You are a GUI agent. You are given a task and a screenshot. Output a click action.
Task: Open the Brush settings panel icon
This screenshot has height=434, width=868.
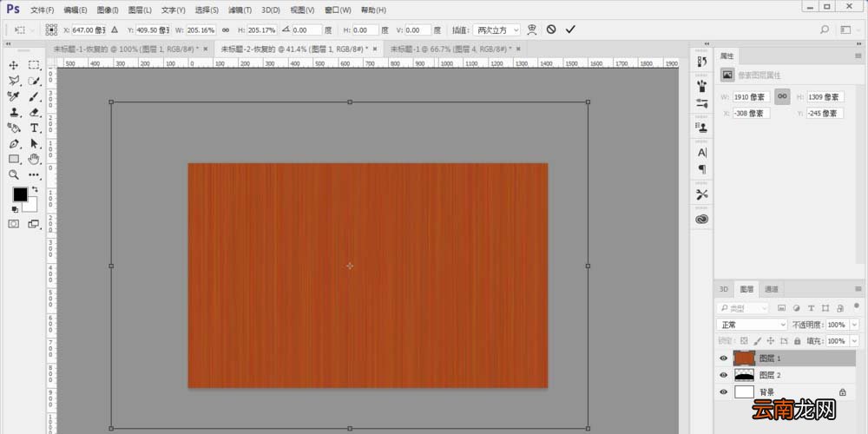click(x=702, y=103)
